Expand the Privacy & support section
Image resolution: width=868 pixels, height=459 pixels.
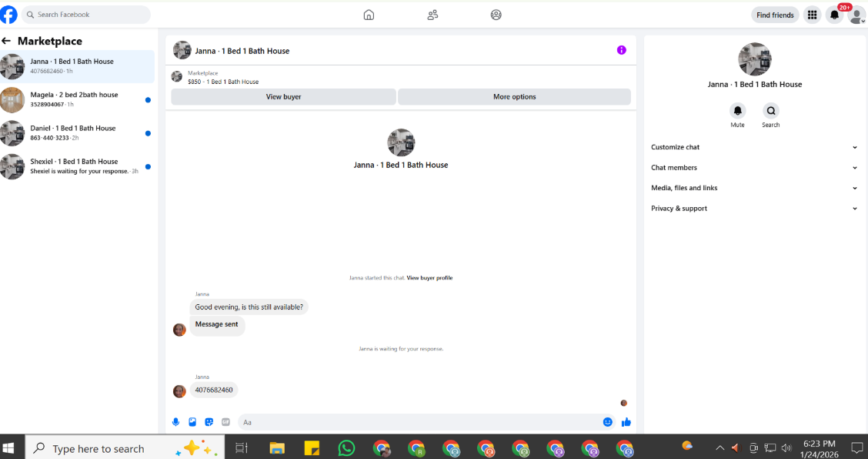tap(755, 209)
